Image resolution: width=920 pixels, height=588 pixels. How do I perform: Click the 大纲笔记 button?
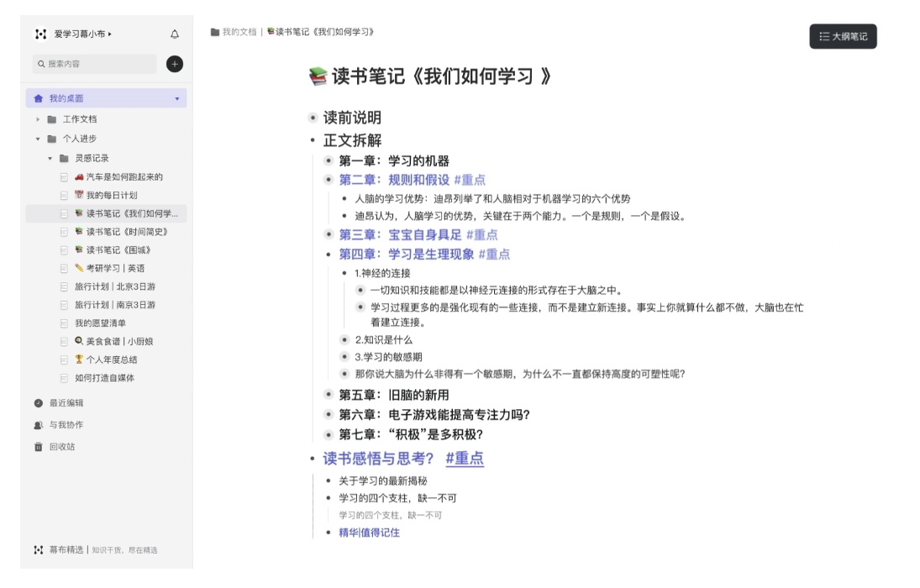click(x=843, y=36)
